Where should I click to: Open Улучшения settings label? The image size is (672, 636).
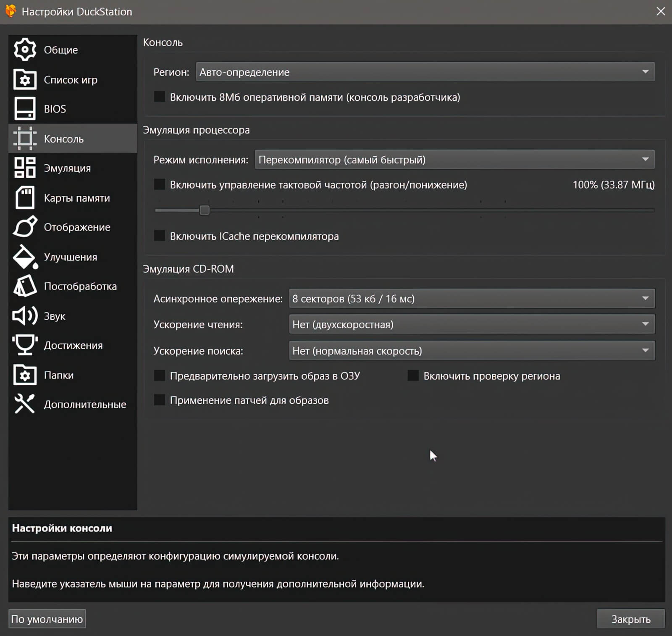click(71, 257)
